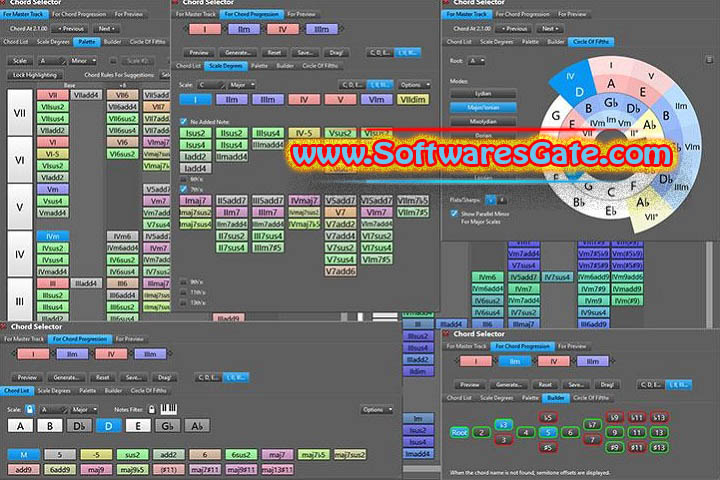This screenshot has height=480, width=720.
Task: Toggle Show Parallel Minor For Major Scales checkbox
Action: (454, 214)
